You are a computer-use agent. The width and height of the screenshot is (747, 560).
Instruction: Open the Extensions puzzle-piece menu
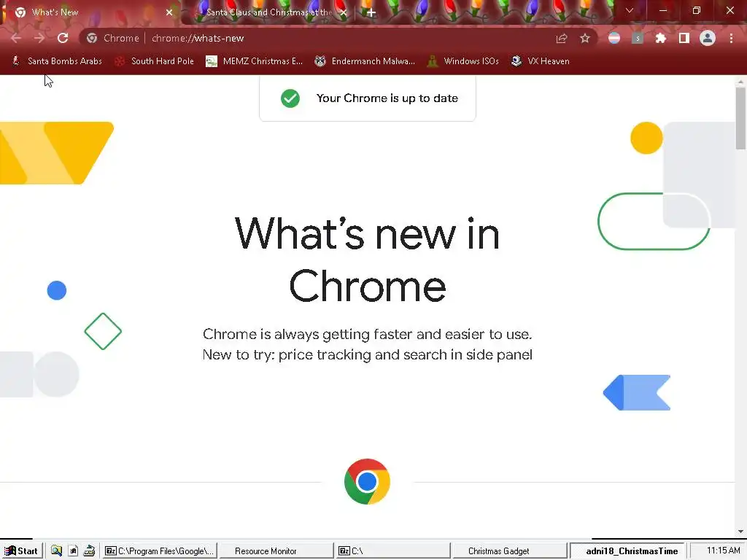661,38
